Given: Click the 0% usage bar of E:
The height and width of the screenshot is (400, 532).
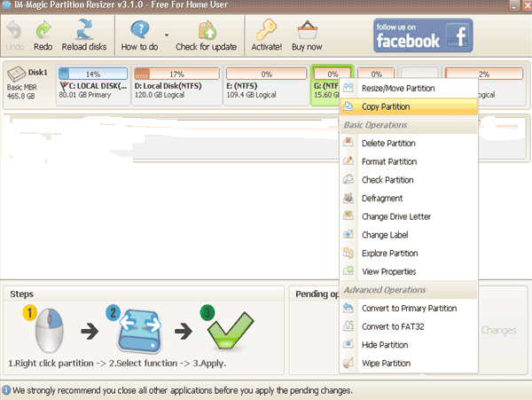Looking at the screenshot, I should point(266,74).
